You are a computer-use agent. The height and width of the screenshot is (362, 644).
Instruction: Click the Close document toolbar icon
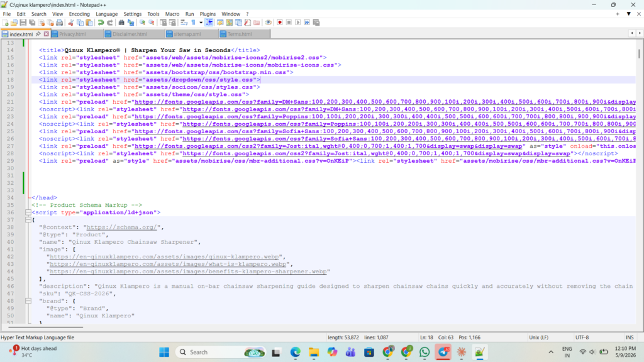point(41,23)
